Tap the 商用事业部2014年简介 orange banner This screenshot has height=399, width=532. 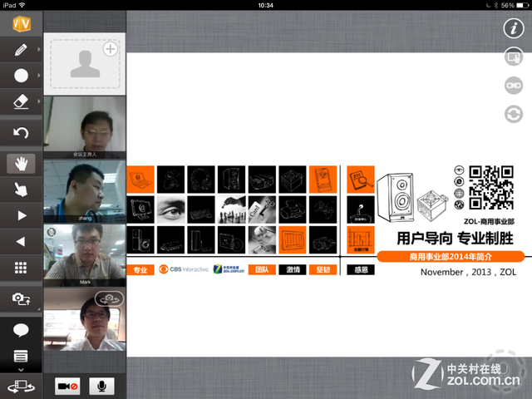(451, 257)
